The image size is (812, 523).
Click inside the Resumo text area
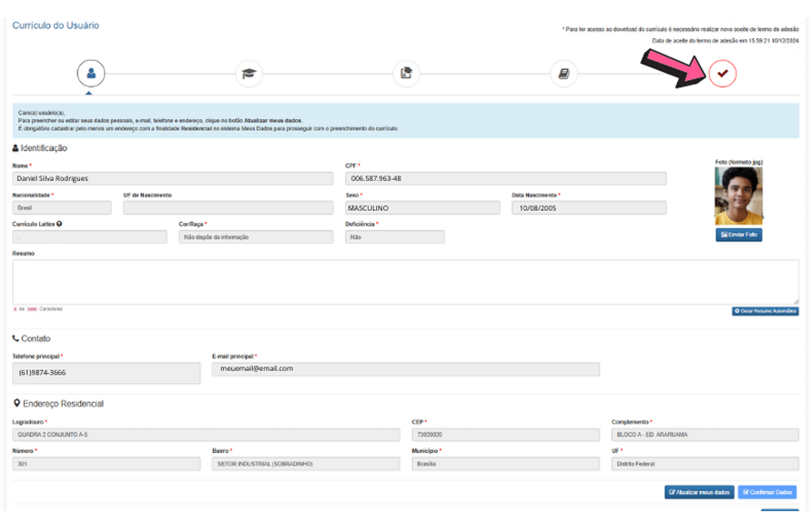[x=405, y=282]
